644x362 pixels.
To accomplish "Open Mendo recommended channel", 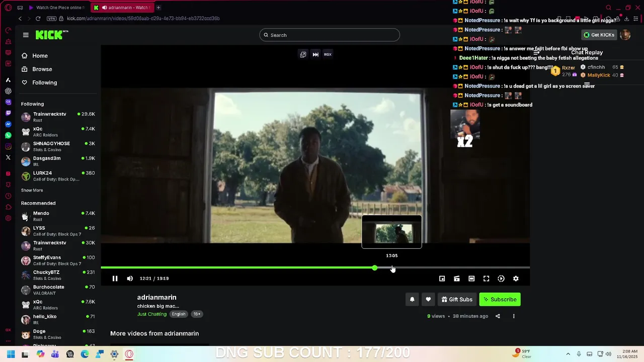I will (58, 216).
